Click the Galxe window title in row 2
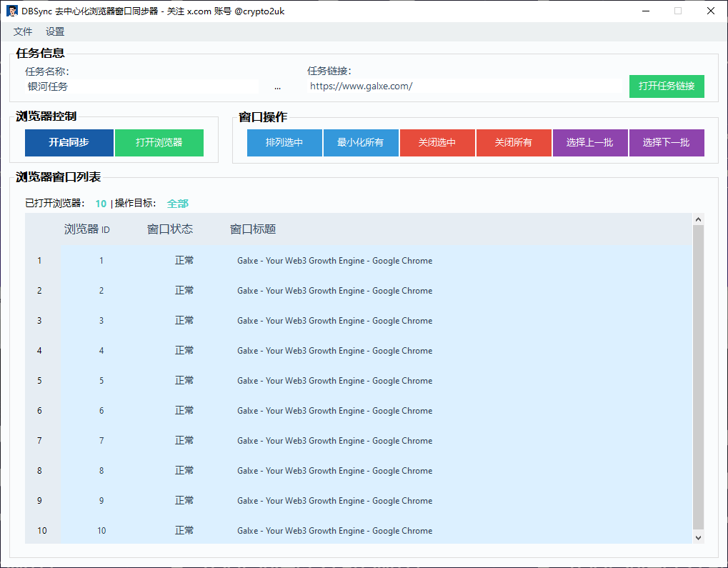The height and width of the screenshot is (568, 728). point(335,291)
